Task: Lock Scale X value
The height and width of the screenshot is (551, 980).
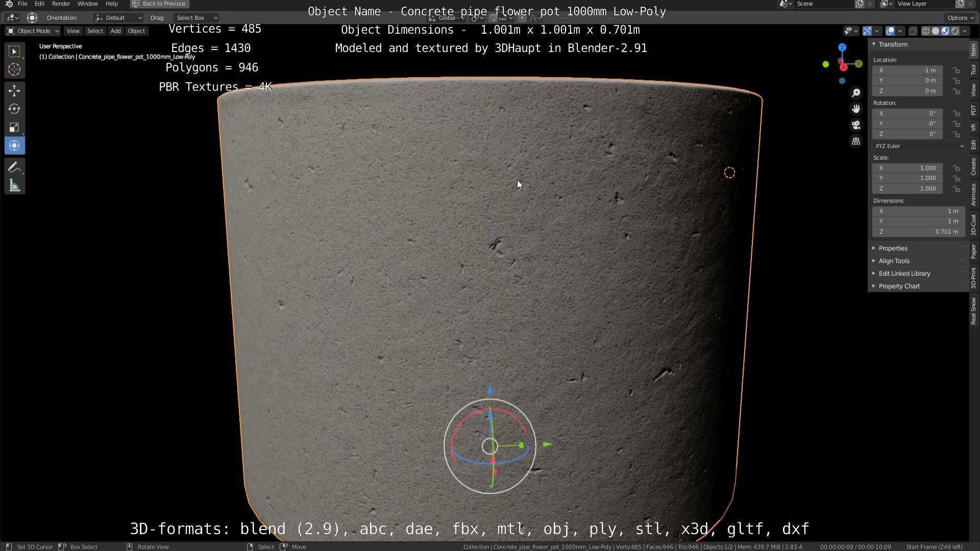Action: [957, 168]
